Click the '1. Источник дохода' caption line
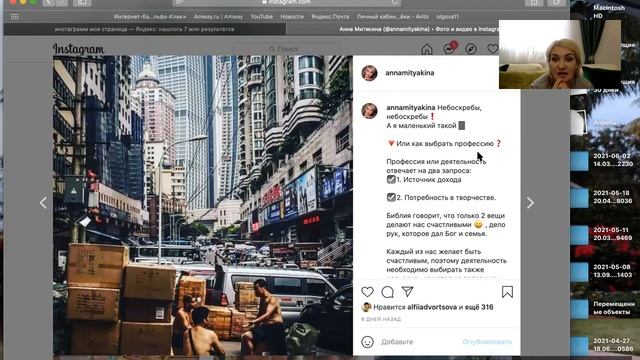The image size is (640, 360). [424, 180]
